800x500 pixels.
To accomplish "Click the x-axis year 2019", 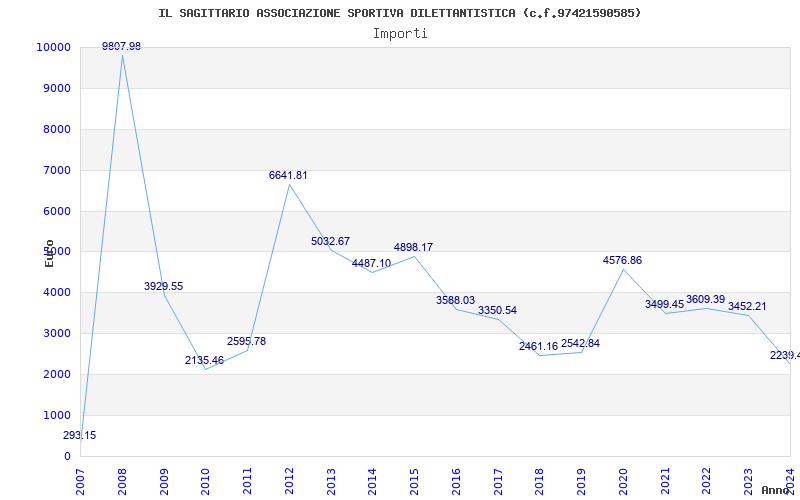I will coord(581,482).
